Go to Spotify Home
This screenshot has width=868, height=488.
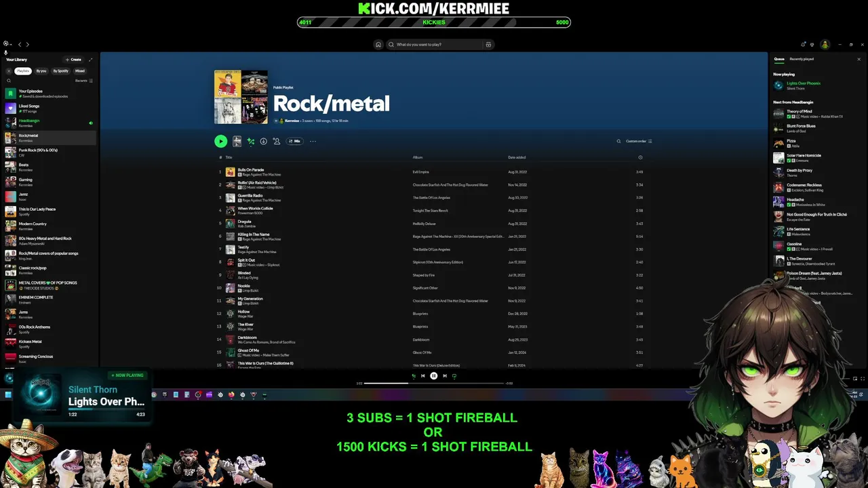378,45
